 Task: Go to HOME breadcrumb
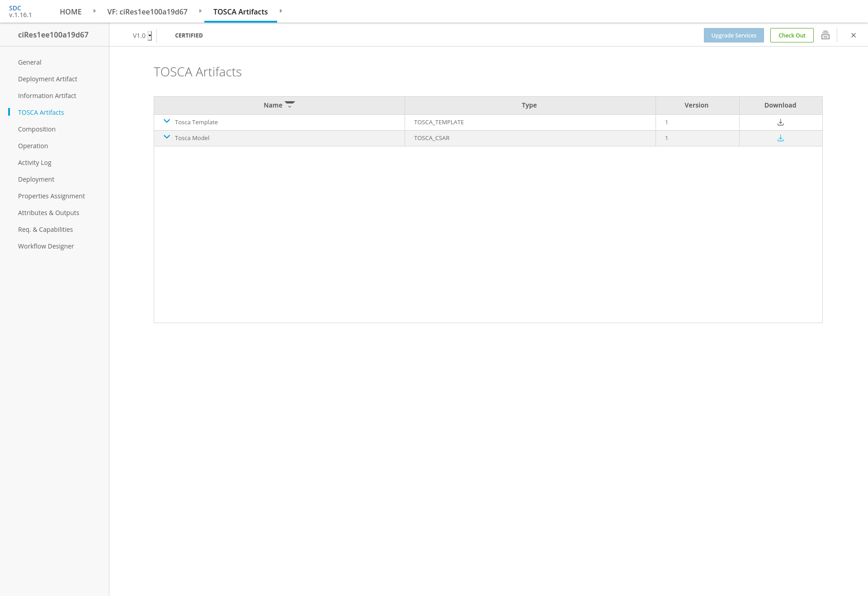(x=71, y=12)
